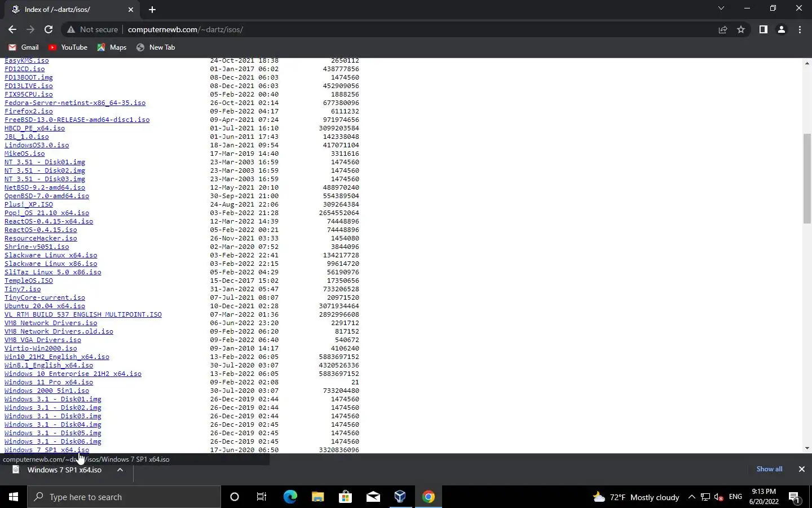The image size is (812, 508).
Task: Click the scrollbar up arrow
Action: click(x=807, y=63)
